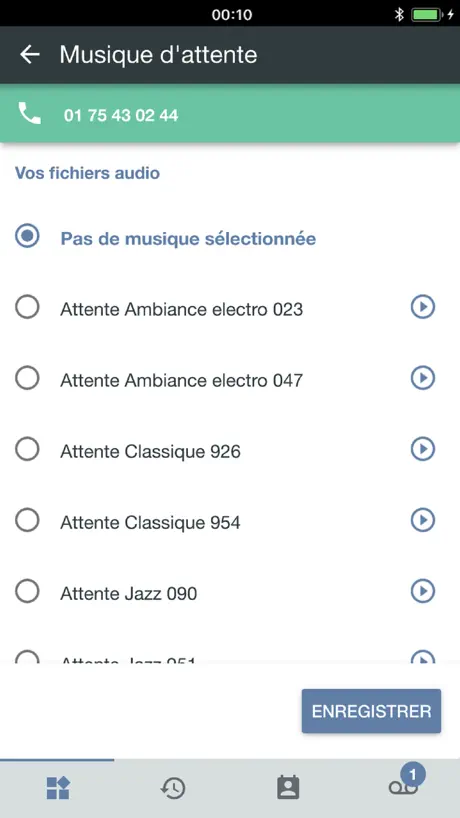Screen dimensions: 460x818
Task: Play preview of Attente Jazz 090
Action: 422,591
